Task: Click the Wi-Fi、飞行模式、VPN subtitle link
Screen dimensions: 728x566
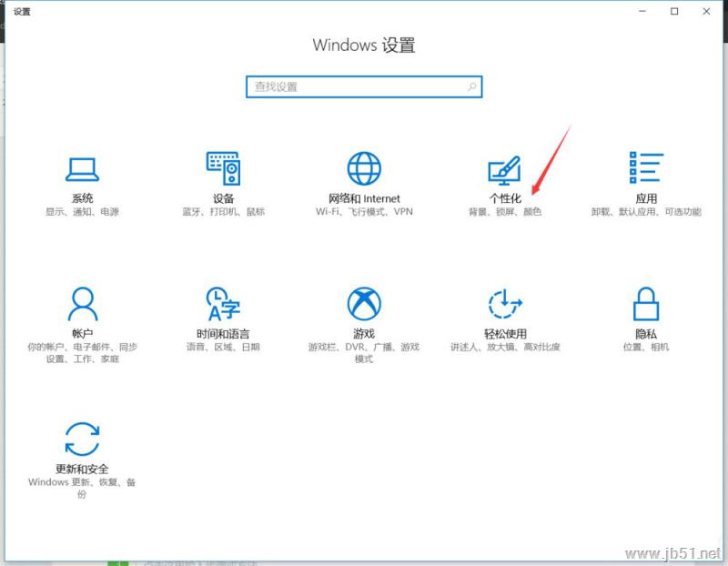Action: click(x=364, y=208)
